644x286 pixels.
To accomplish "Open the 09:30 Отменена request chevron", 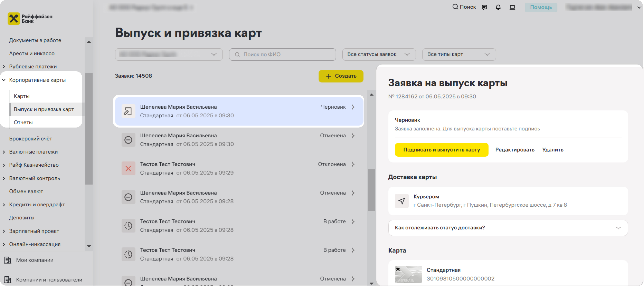I will tap(353, 136).
